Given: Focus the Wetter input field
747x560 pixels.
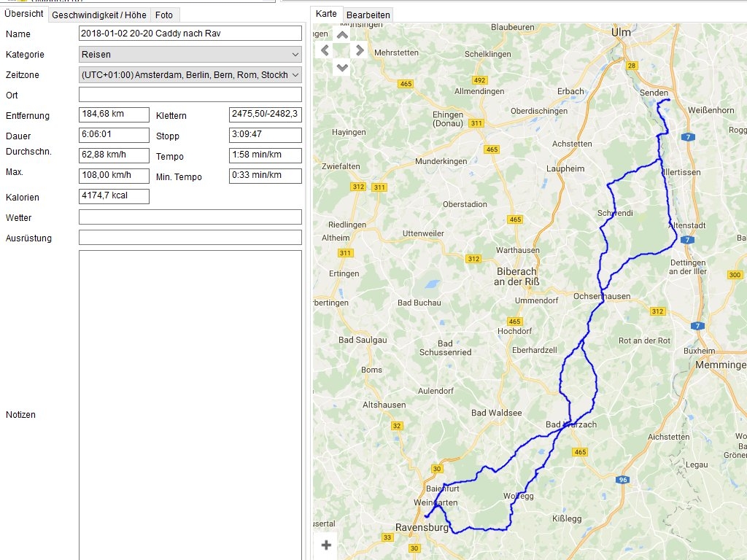Looking at the screenshot, I should point(190,217).
